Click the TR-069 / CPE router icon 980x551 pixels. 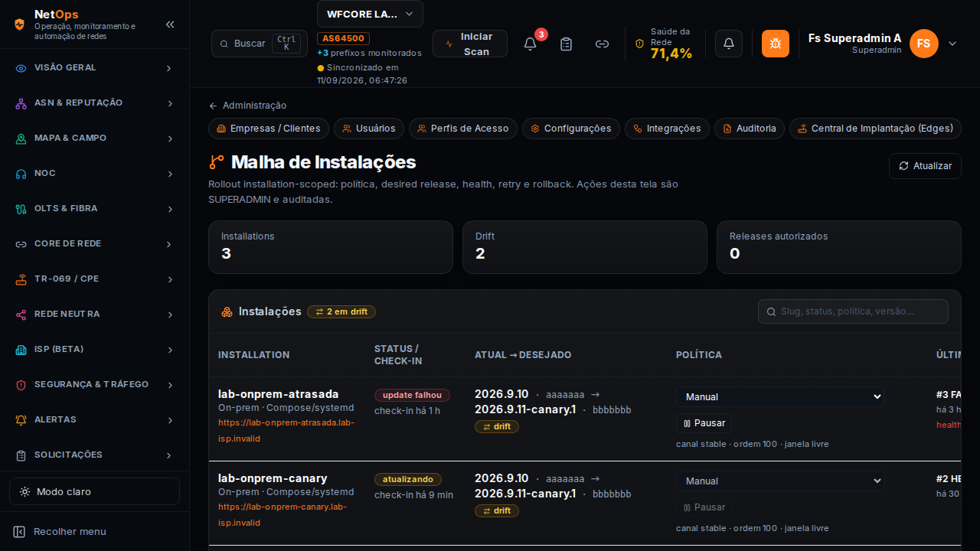(x=21, y=279)
